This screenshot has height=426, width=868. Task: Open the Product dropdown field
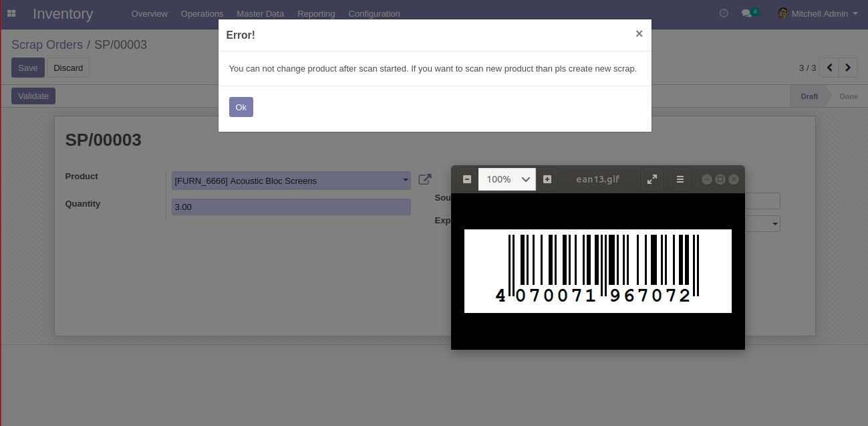[291, 181]
